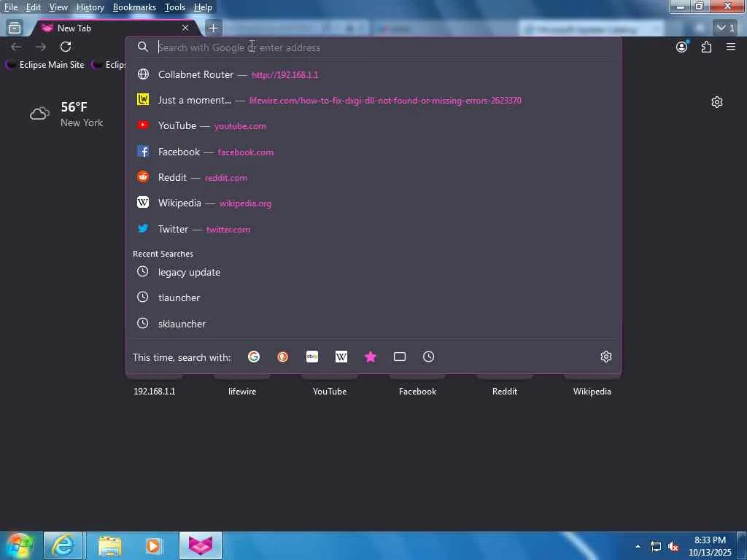Search bookmarks using pink star icon
Screen dimensions: 747x560
tap(370, 357)
